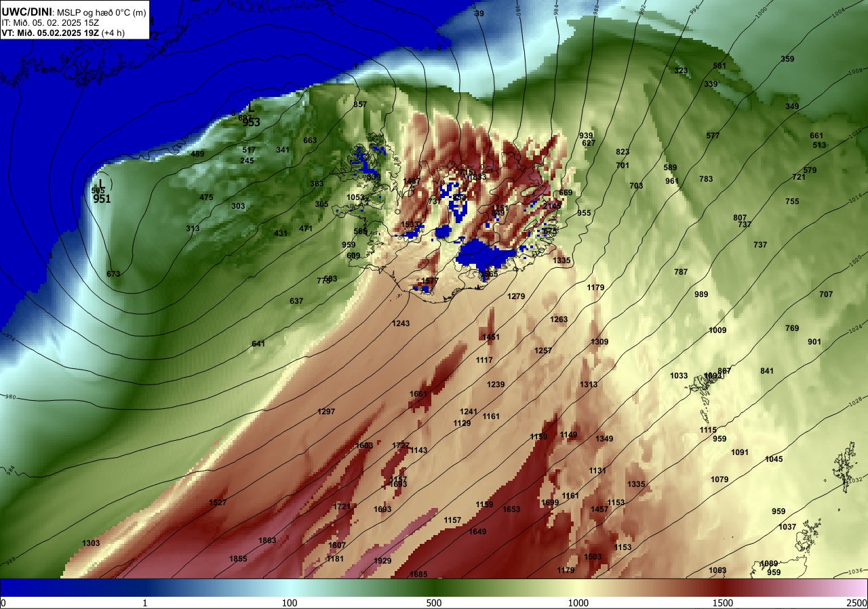Viewport: 868px width, 609px height.
Task: Click the height value 939
Action: tap(586, 136)
